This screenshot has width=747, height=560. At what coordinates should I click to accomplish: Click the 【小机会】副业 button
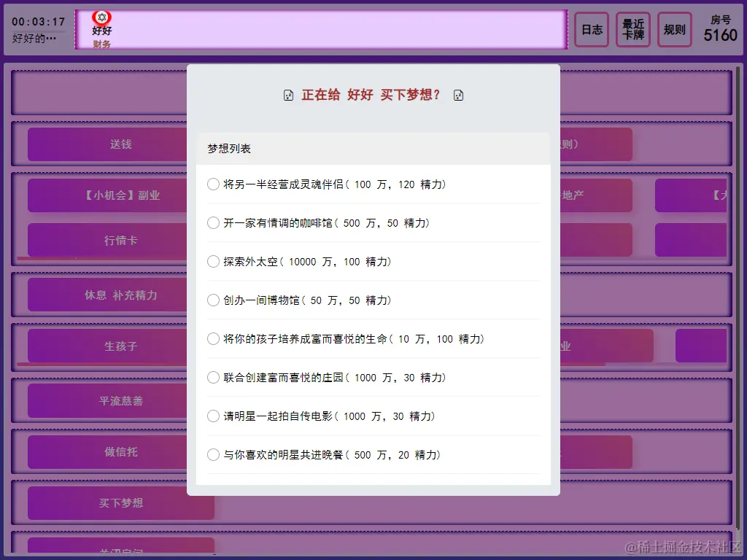(x=108, y=195)
